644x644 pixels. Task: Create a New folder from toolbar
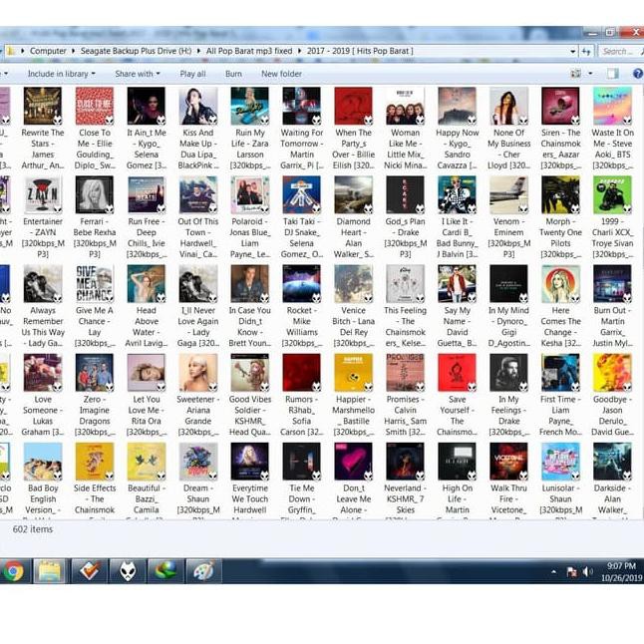click(x=281, y=74)
